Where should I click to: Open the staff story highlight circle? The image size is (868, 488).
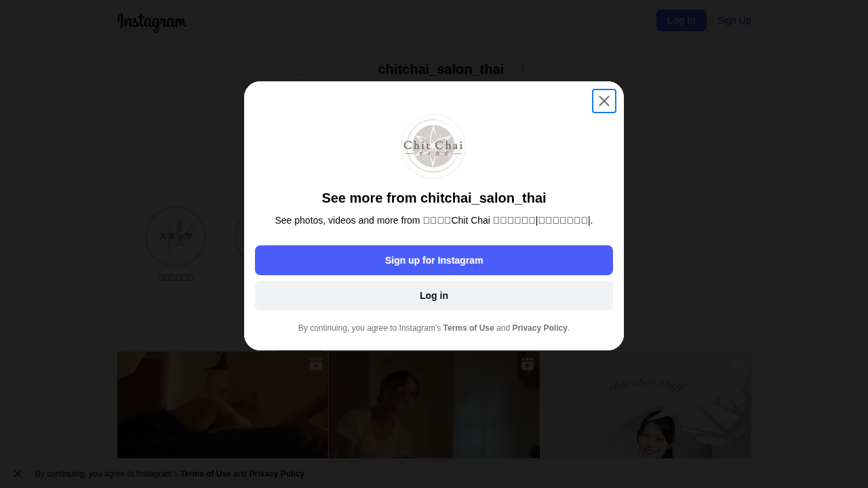click(x=176, y=237)
